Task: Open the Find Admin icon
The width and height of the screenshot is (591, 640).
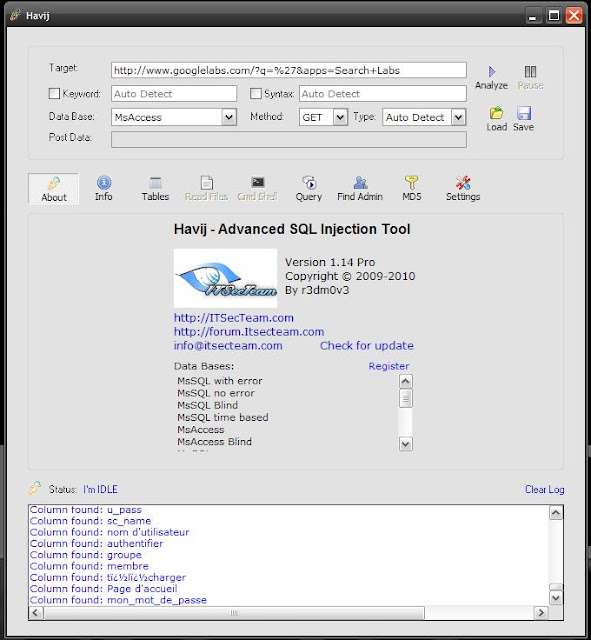Action: point(360,182)
